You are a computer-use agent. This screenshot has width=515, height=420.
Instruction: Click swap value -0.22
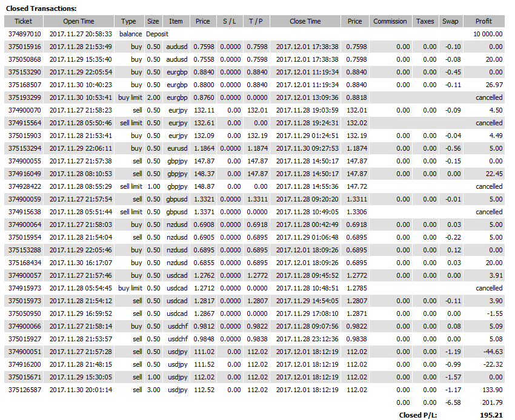453,238
